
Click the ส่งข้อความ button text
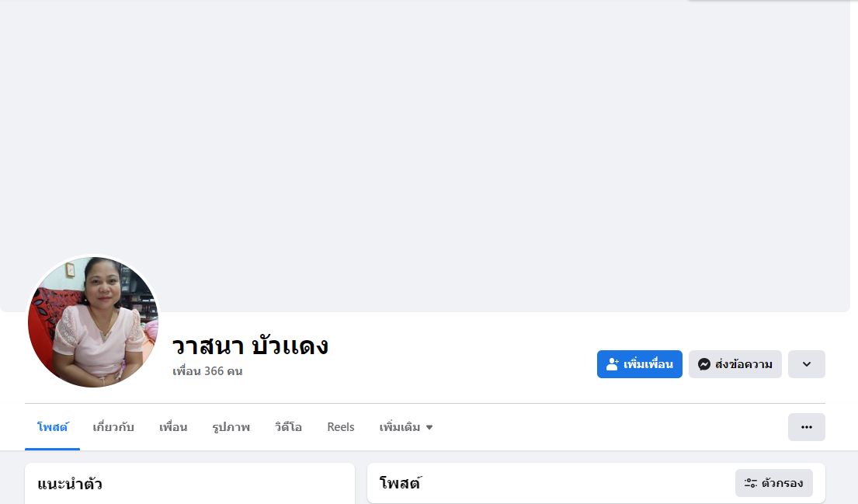(744, 364)
